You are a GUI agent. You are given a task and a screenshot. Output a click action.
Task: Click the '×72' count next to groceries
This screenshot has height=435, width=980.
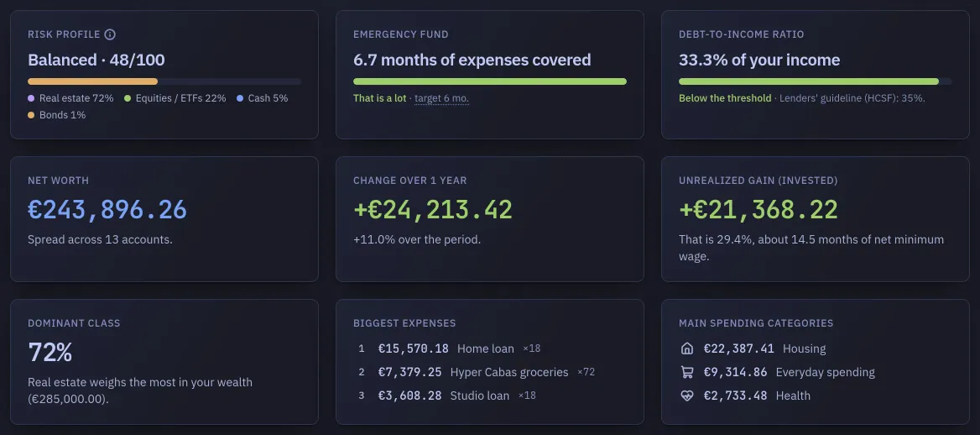point(586,372)
